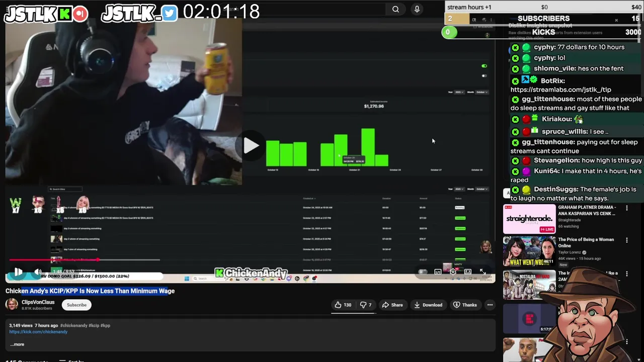Click the streamlabs.com/jstlk_/tip chat link
This screenshot has width=644, height=362.
(561, 89)
